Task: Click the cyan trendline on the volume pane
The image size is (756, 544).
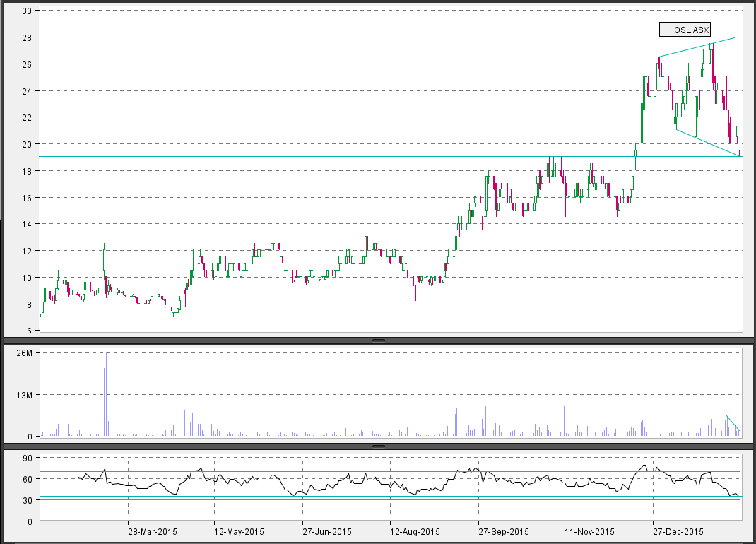Action: pyautogui.click(x=733, y=422)
